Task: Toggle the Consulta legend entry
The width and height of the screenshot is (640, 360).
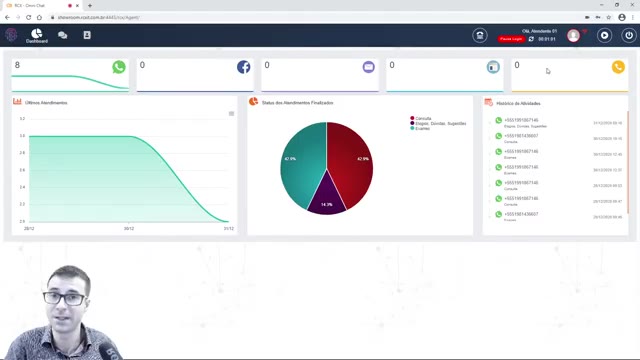Action: click(421, 118)
